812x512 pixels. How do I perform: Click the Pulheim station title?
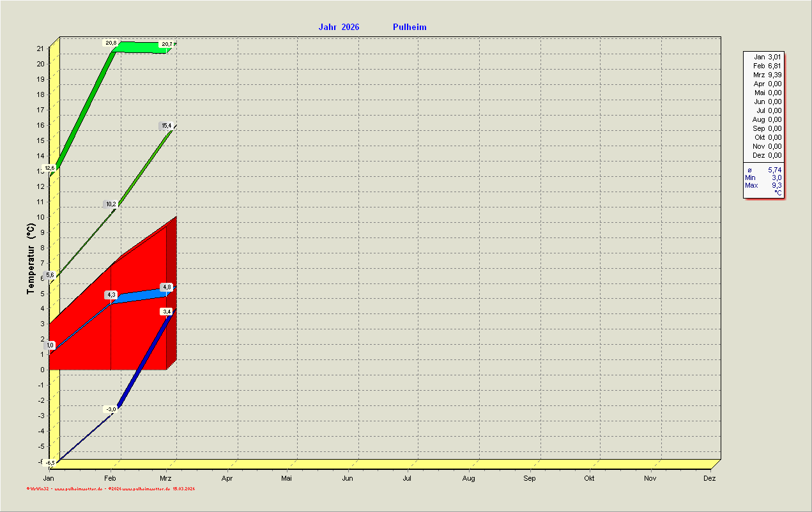[x=410, y=27]
